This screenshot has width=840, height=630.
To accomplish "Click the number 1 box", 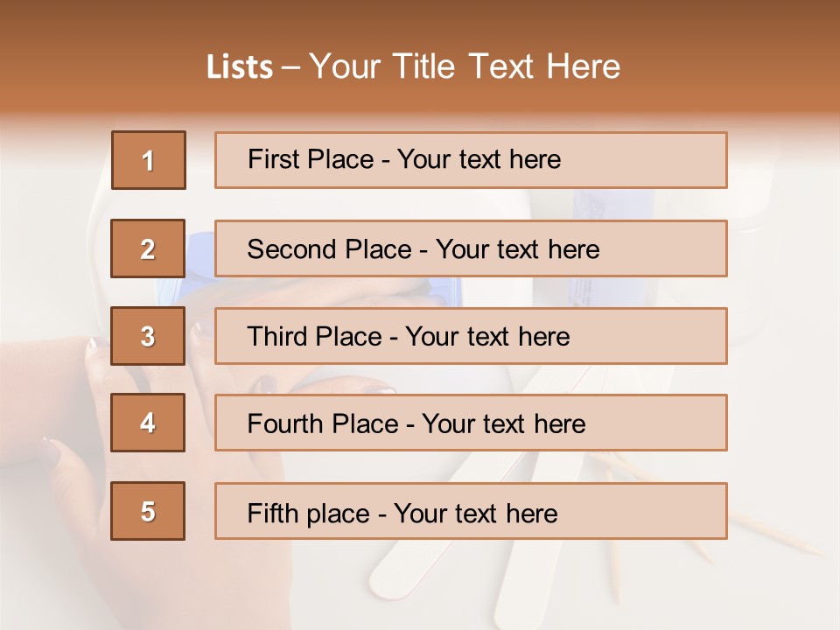I will (x=149, y=160).
